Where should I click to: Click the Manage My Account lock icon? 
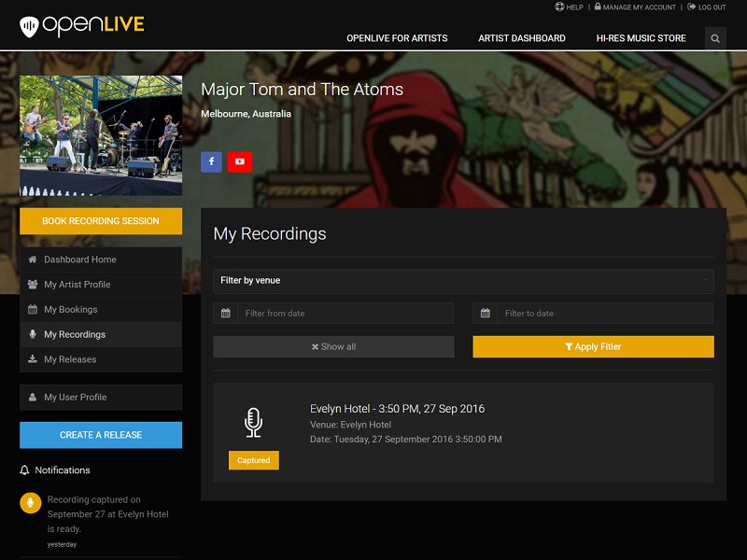point(598,7)
